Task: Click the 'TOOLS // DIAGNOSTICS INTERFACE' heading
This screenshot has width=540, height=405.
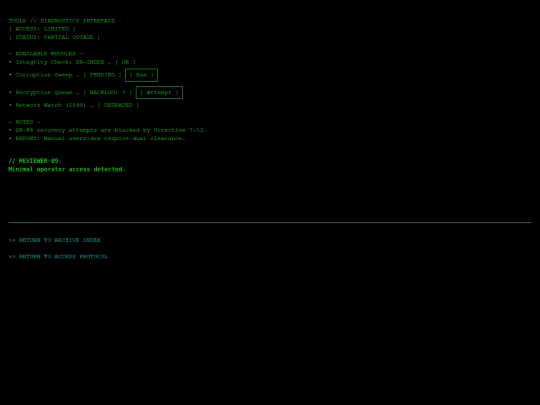Action: (62, 21)
